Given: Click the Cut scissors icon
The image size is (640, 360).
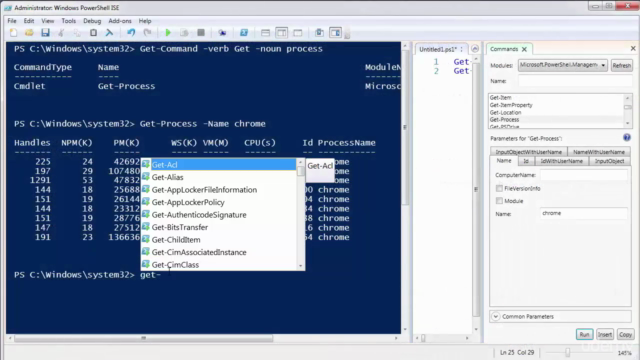Looking at the screenshot, I should tap(61, 33).
